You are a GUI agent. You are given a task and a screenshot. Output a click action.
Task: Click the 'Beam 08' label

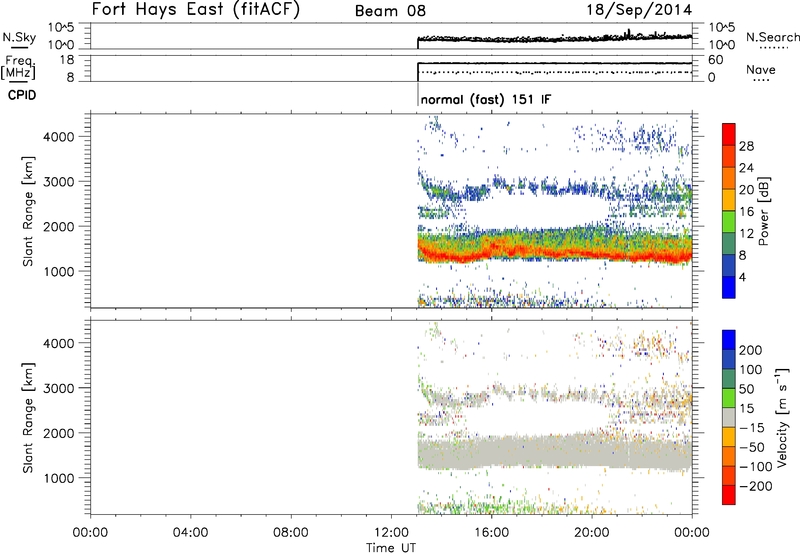pyautogui.click(x=390, y=11)
